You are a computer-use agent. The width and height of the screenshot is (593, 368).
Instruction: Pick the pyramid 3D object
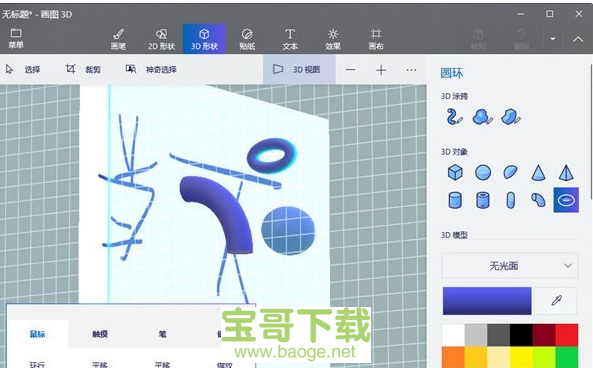tap(566, 172)
